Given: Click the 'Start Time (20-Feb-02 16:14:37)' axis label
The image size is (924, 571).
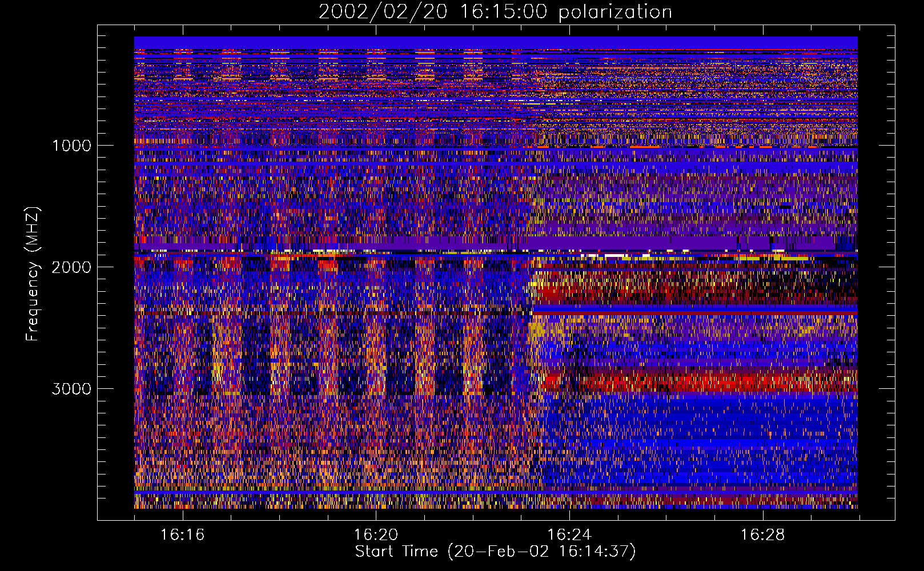Looking at the screenshot, I should click(496, 552).
